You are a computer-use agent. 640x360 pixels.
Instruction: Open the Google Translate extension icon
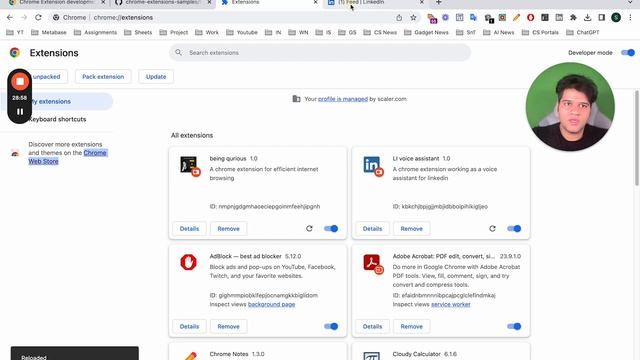click(473, 18)
